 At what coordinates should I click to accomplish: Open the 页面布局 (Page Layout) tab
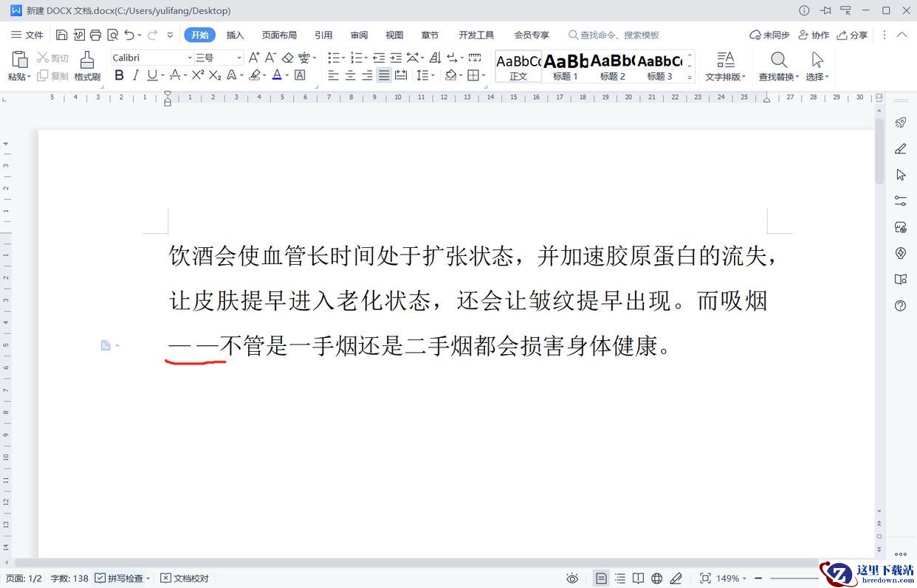[x=279, y=35]
